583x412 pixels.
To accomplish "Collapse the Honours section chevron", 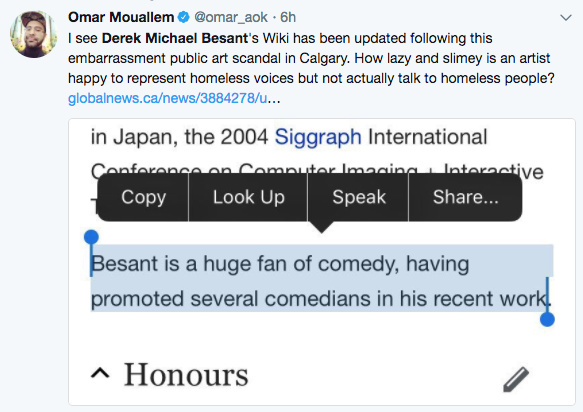I will click(x=100, y=373).
